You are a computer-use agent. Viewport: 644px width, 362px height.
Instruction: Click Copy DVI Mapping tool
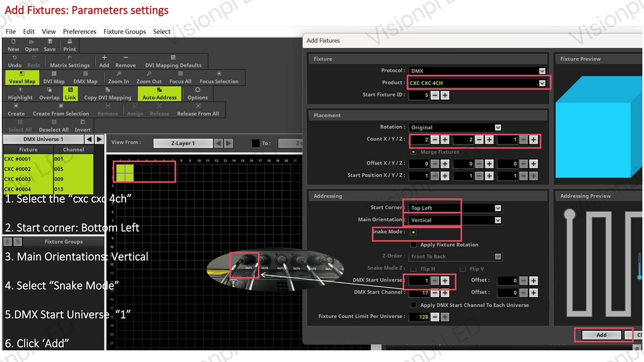point(108,94)
